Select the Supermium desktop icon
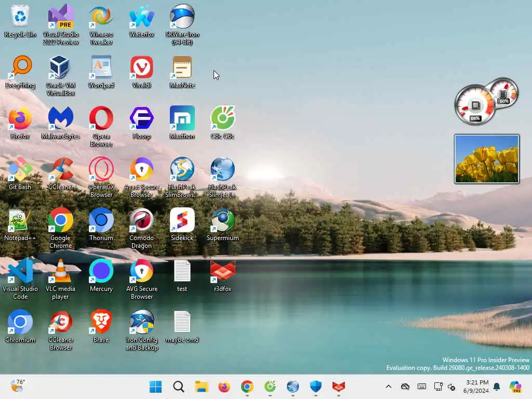This screenshot has height=399, width=532. tap(222, 225)
